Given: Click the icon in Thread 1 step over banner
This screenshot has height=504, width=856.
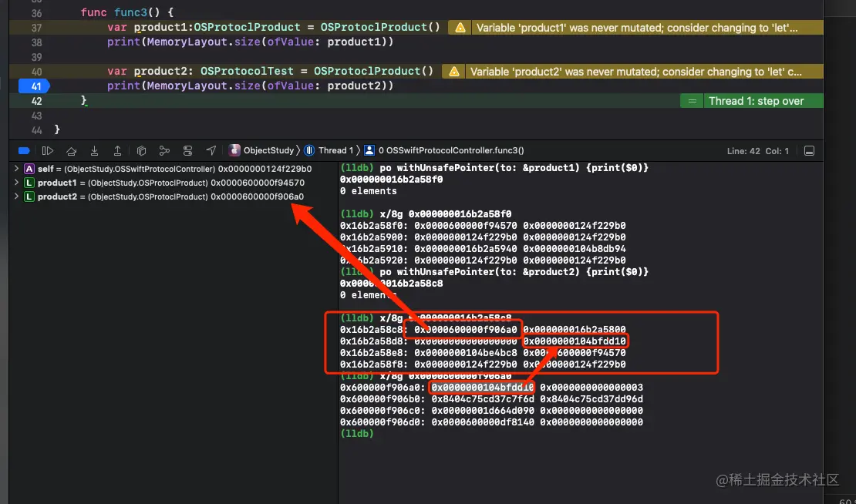Looking at the screenshot, I should point(693,101).
